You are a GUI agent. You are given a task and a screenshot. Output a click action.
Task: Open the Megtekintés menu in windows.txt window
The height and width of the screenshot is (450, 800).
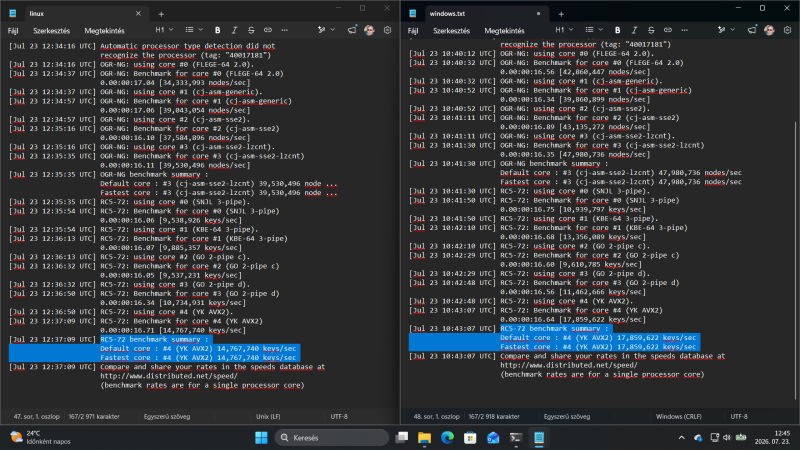[505, 31]
